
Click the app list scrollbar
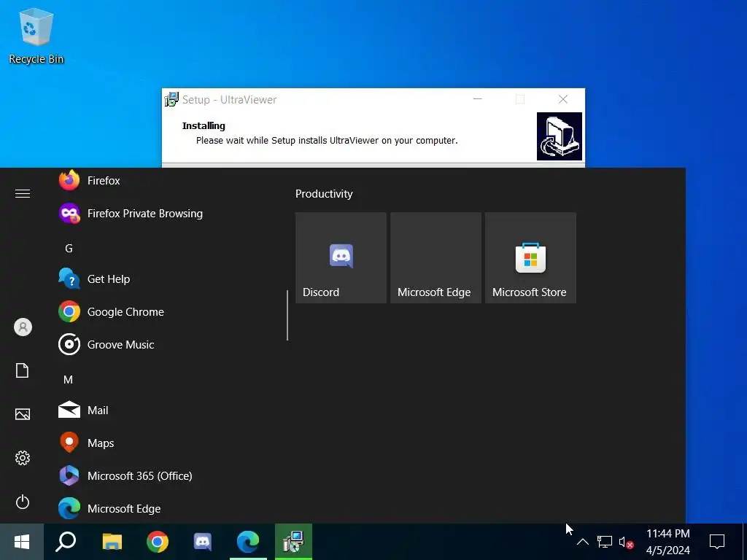287,315
